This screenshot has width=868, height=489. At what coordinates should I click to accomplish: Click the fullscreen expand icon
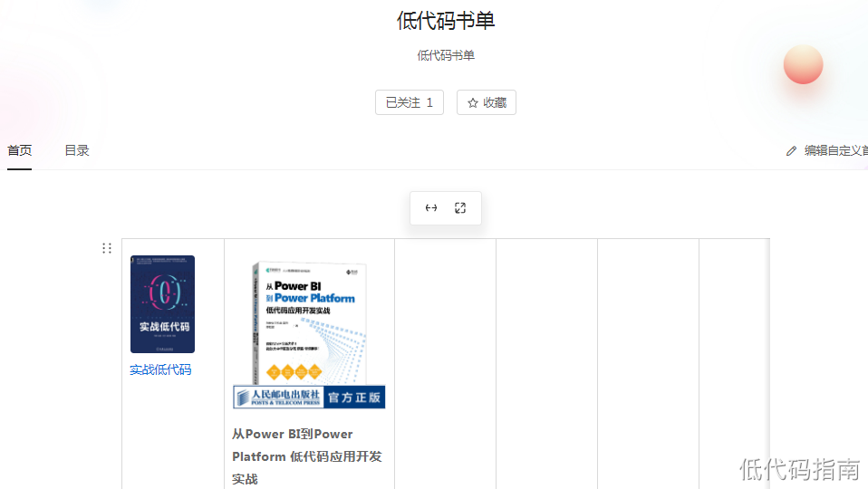(460, 208)
